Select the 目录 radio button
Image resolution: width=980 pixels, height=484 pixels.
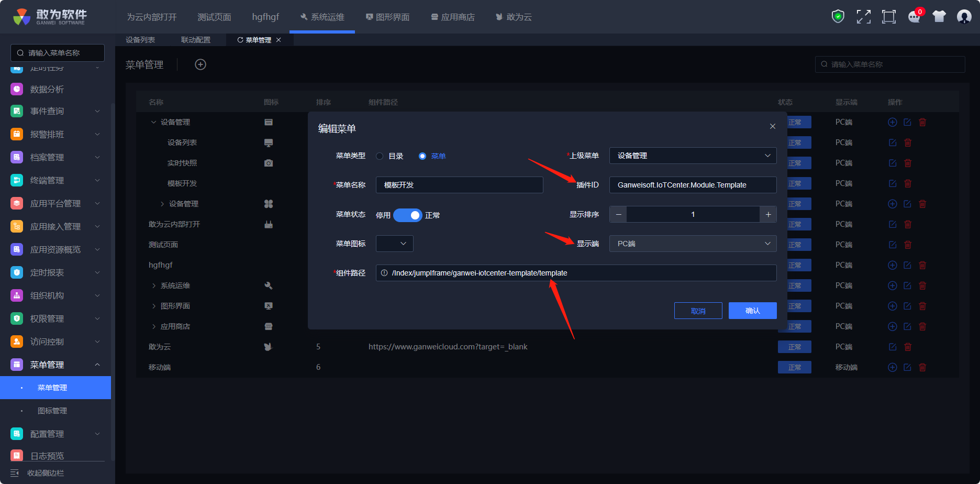click(380, 156)
